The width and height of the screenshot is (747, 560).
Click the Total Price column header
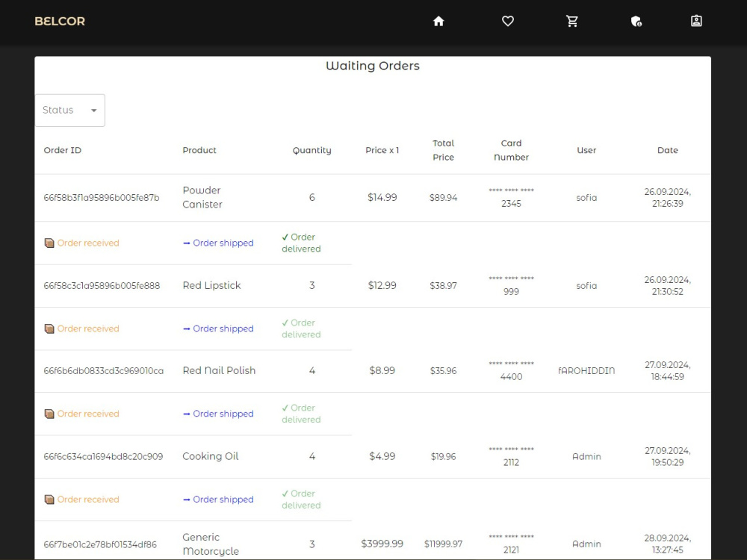click(x=443, y=150)
